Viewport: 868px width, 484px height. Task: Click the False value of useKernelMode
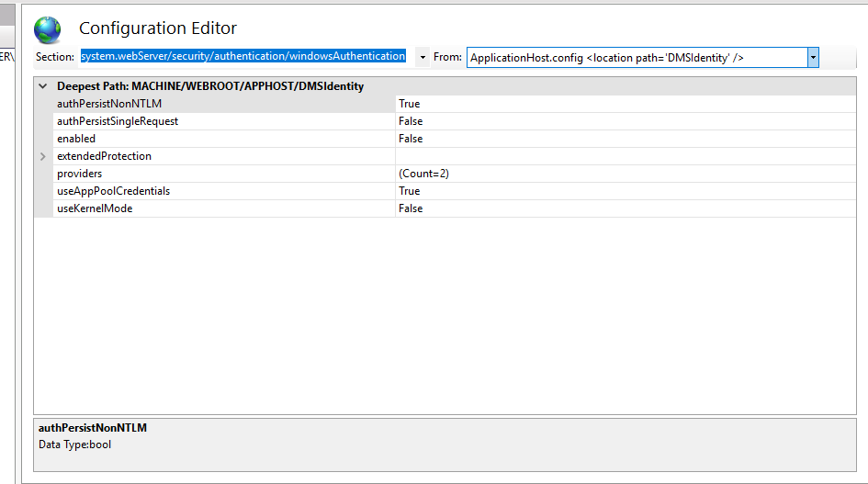click(411, 208)
